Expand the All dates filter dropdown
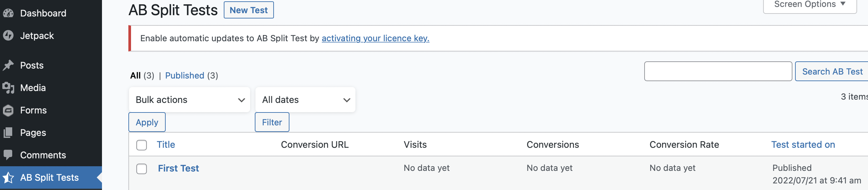 click(x=305, y=100)
